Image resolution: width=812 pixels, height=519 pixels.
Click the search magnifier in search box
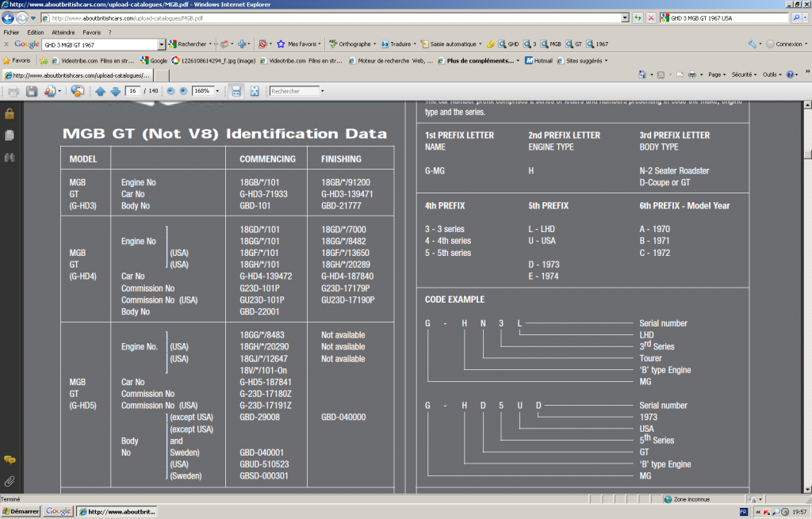pyautogui.click(x=796, y=18)
